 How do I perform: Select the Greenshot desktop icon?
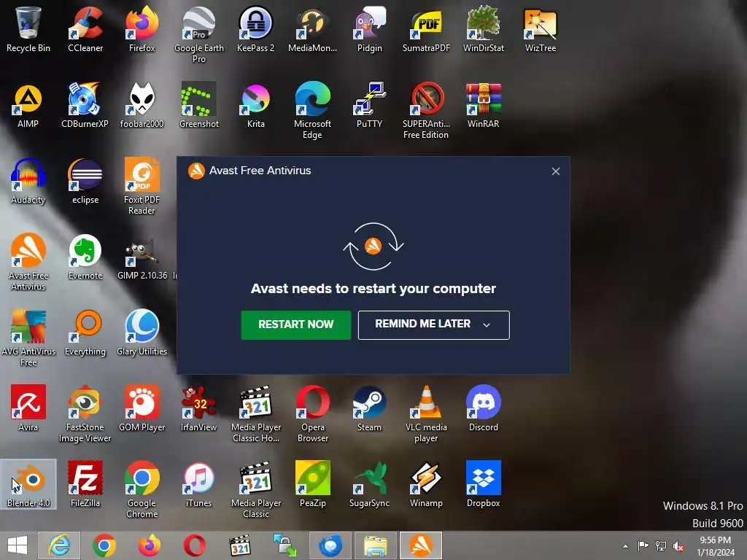tap(199, 105)
